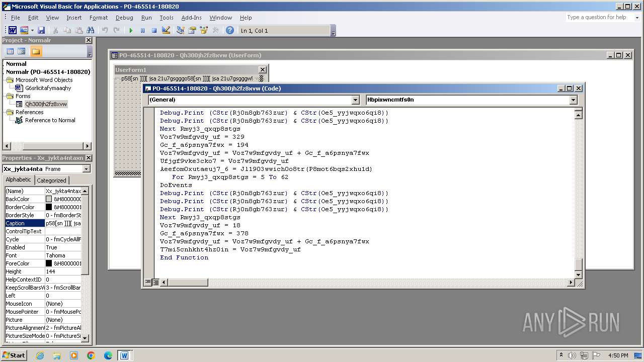Click View Code in the Project panel
The height and width of the screenshot is (362, 644).
click(10, 51)
